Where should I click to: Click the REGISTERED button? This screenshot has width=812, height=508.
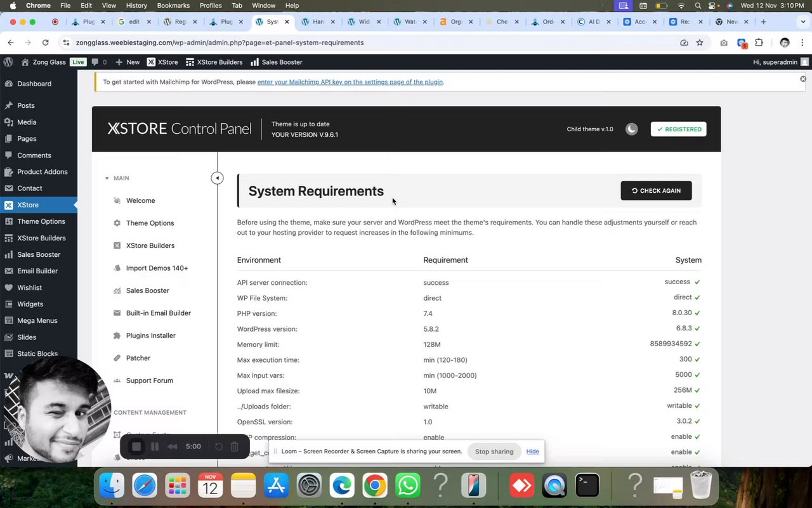[x=678, y=129]
